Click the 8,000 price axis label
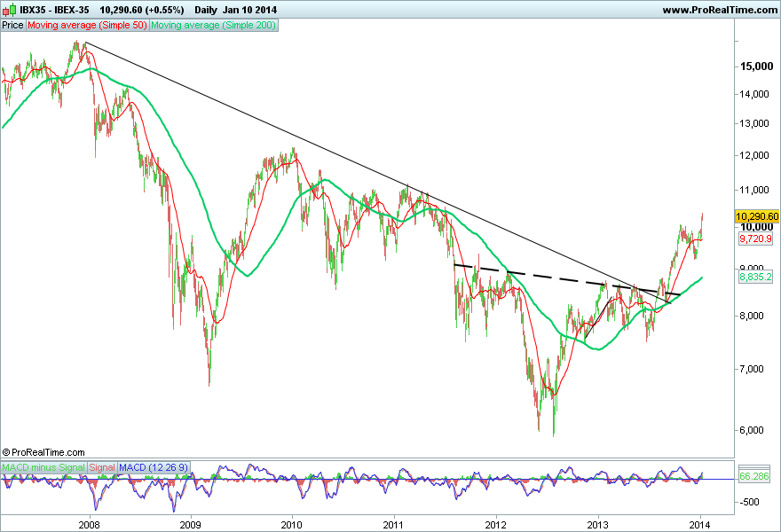 pyautogui.click(x=752, y=316)
